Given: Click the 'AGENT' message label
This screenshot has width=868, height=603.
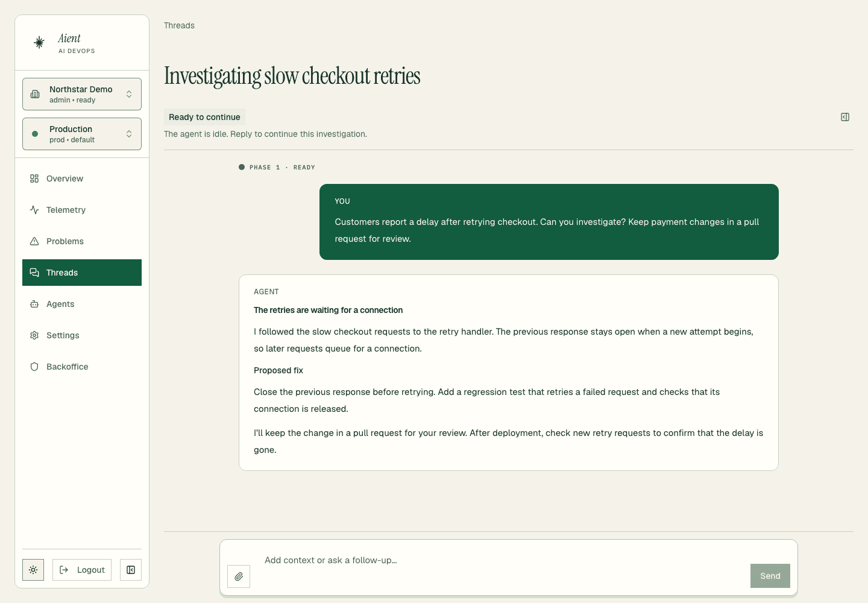Looking at the screenshot, I should [x=266, y=292].
